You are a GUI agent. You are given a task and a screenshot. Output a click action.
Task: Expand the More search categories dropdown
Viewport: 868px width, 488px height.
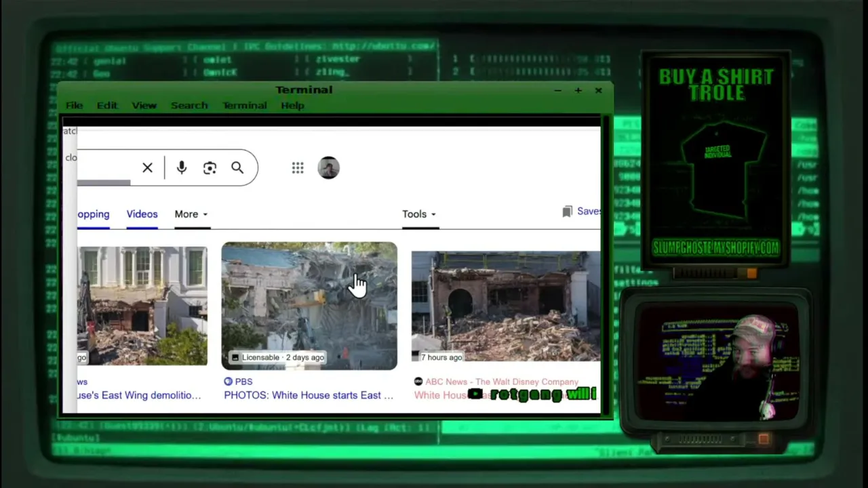click(x=191, y=214)
